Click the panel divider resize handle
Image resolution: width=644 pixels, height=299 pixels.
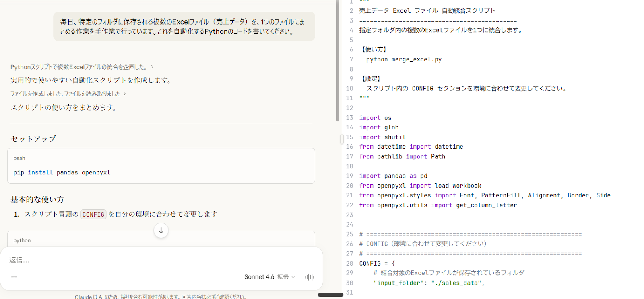(342, 139)
